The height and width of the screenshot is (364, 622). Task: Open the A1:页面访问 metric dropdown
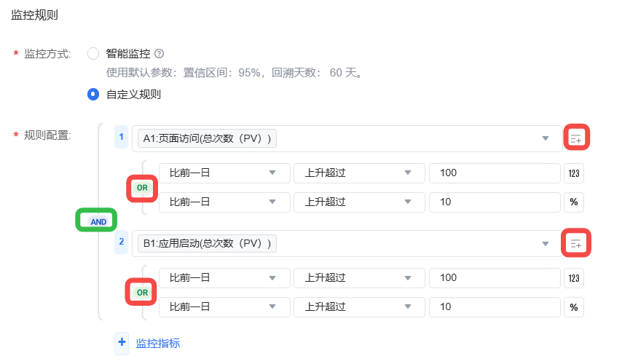click(x=347, y=139)
